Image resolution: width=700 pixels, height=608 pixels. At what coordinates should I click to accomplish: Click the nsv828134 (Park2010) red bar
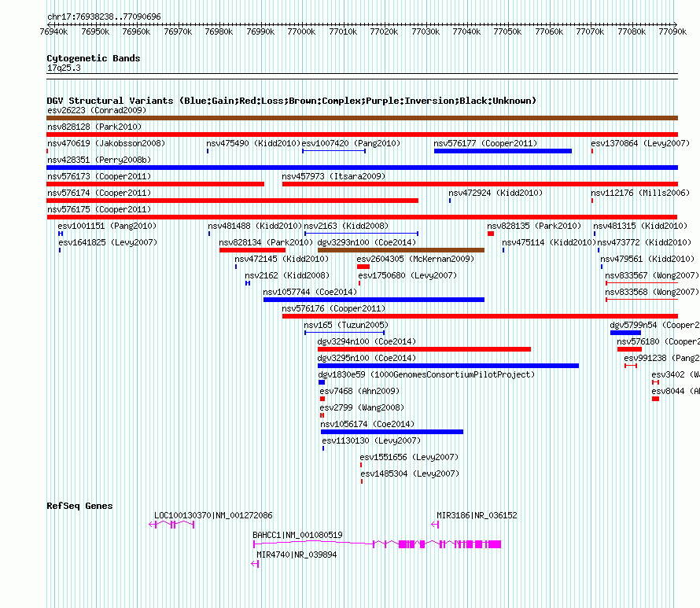coord(252,250)
